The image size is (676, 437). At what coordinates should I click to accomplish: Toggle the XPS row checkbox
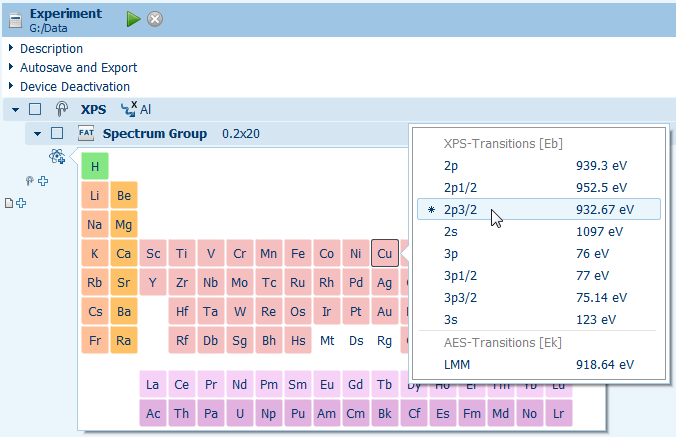pyautogui.click(x=35, y=109)
